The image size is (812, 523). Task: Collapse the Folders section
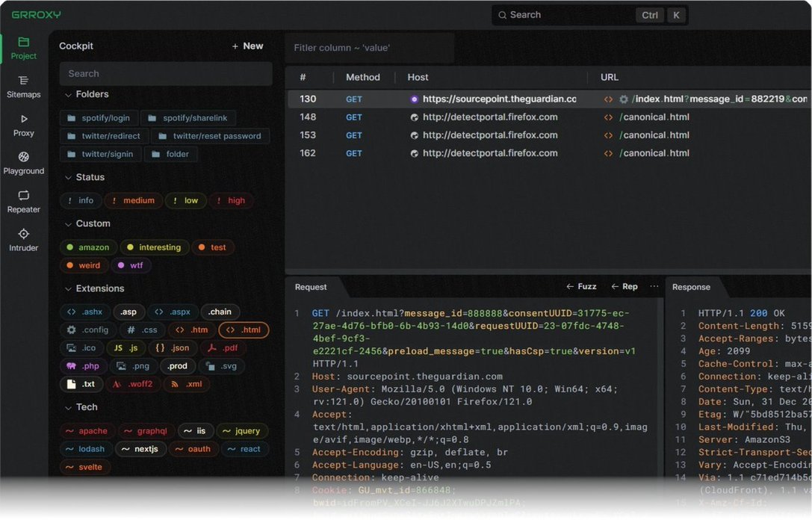(69, 95)
